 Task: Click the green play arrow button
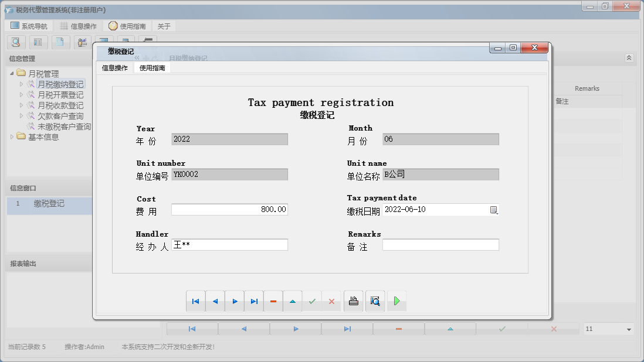click(396, 301)
